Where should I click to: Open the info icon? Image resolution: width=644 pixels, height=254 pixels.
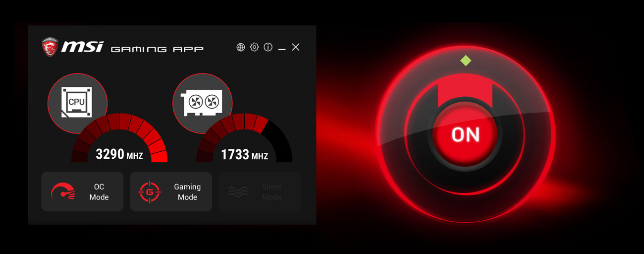pyautogui.click(x=268, y=47)
